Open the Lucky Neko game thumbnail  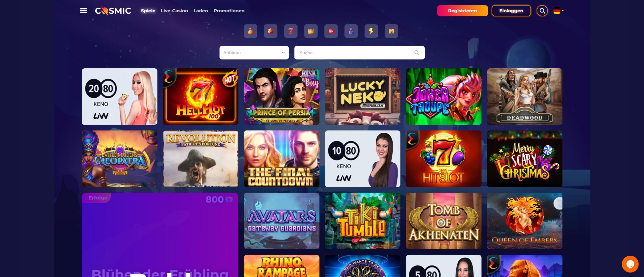363,97
